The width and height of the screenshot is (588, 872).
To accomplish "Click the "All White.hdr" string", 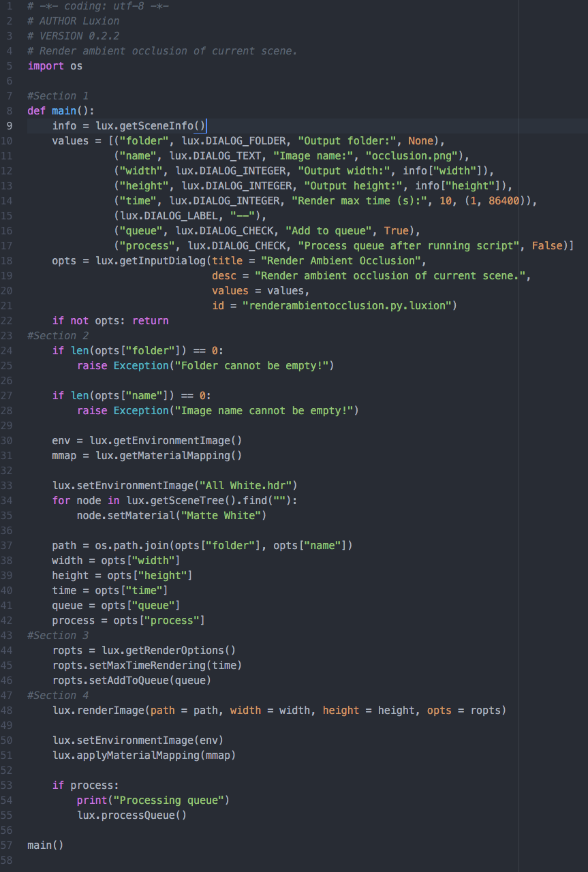I will tap(245, 485).
